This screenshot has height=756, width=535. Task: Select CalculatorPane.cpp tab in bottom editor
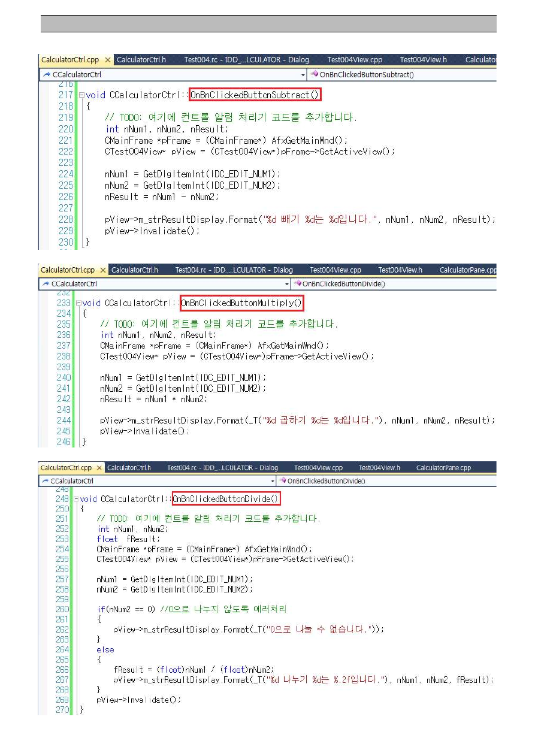[443, 468]
